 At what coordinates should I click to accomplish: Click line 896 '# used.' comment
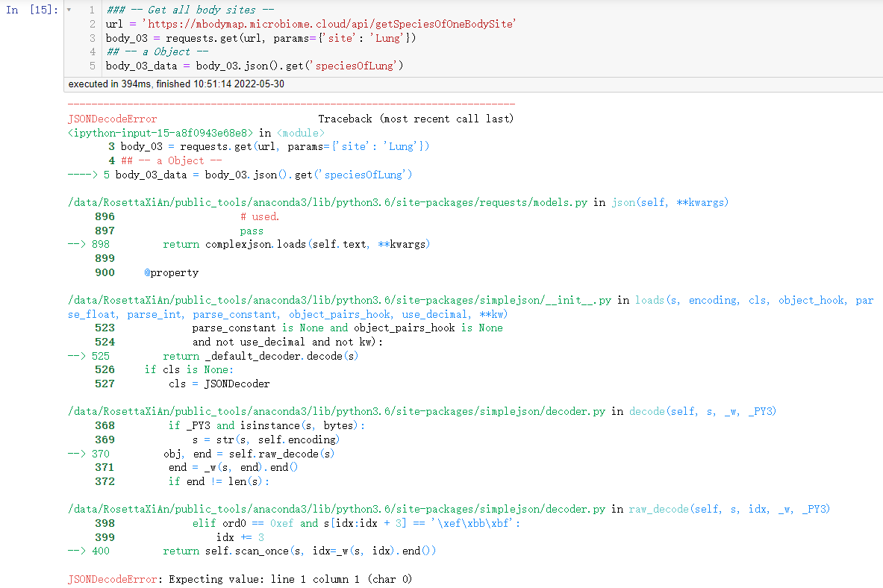coord(260,216)
